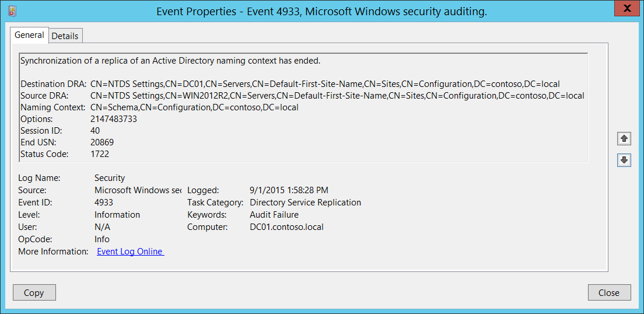The width and height of the screenshot is (644, 314).
Task: Click the Source field showing Microsoft Windows
Action: (x=138, y=190)
